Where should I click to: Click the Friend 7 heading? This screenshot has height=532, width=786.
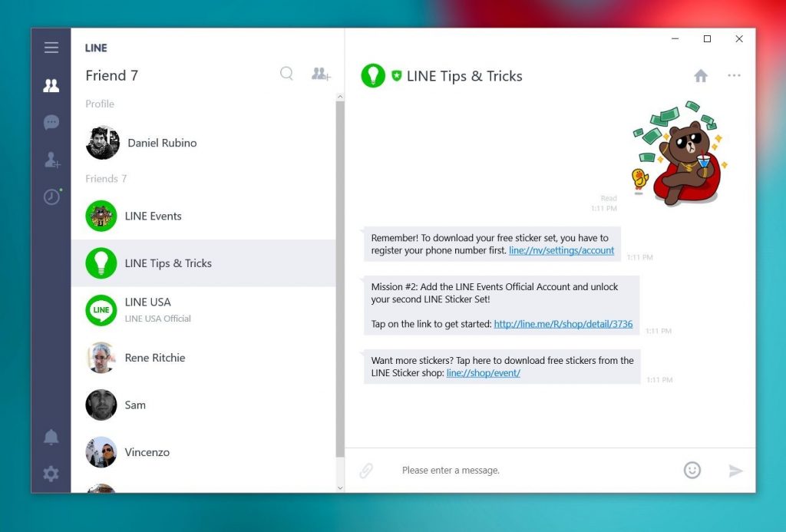(x=112, y=76)
